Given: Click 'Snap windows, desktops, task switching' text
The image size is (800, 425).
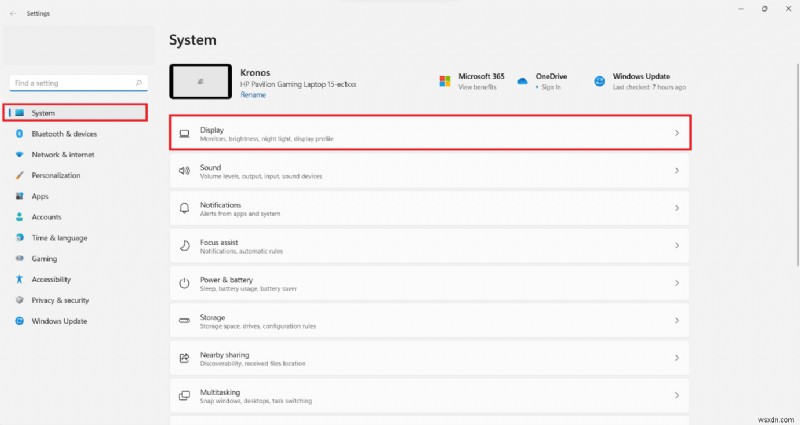Looking at the screenshot, I should (256, 401).
